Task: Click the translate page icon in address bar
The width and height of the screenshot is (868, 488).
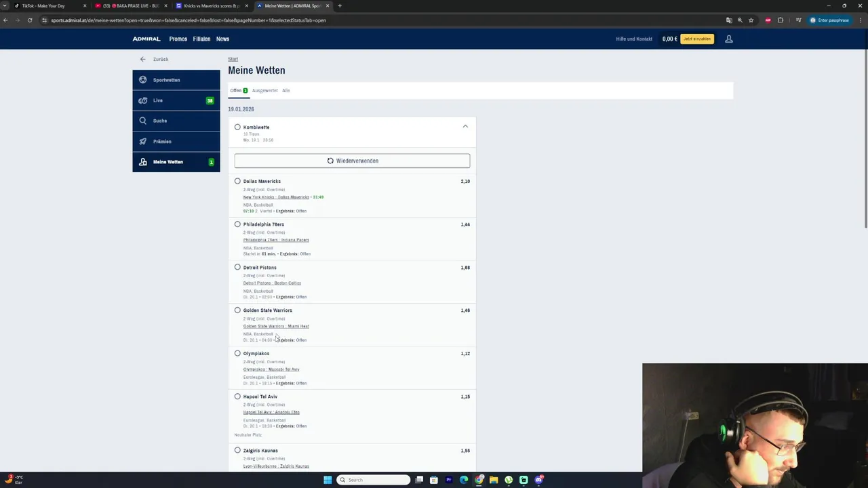Action: 729,20
